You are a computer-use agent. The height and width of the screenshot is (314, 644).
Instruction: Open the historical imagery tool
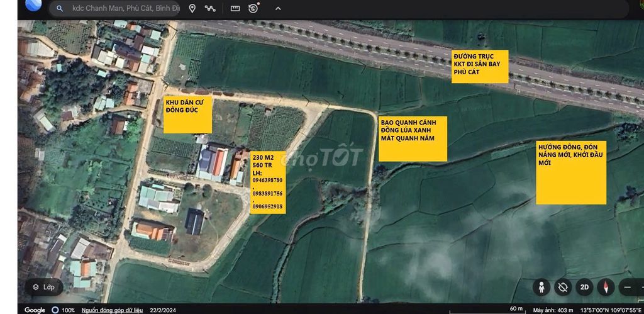[x=253, y=9]
